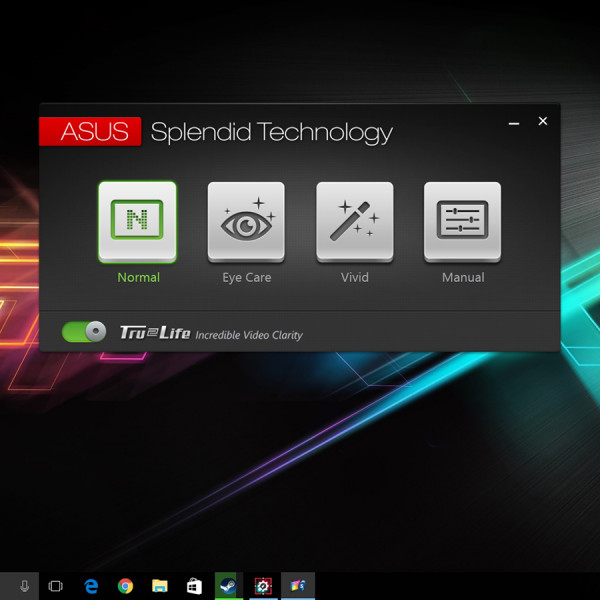
Task: Activate the Eye Care mode eye icon
Action: click(246, 221)
